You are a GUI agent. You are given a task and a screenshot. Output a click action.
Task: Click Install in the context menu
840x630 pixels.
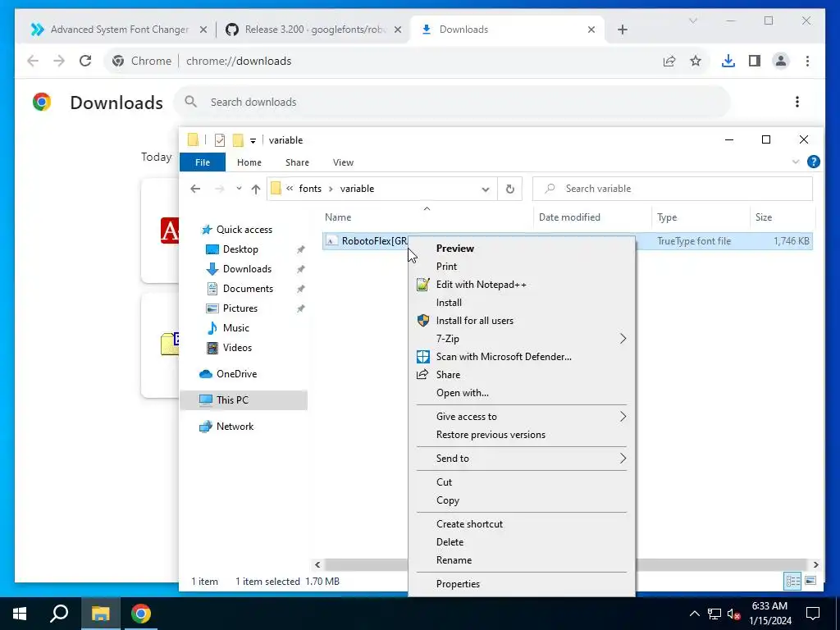(449, 303)
